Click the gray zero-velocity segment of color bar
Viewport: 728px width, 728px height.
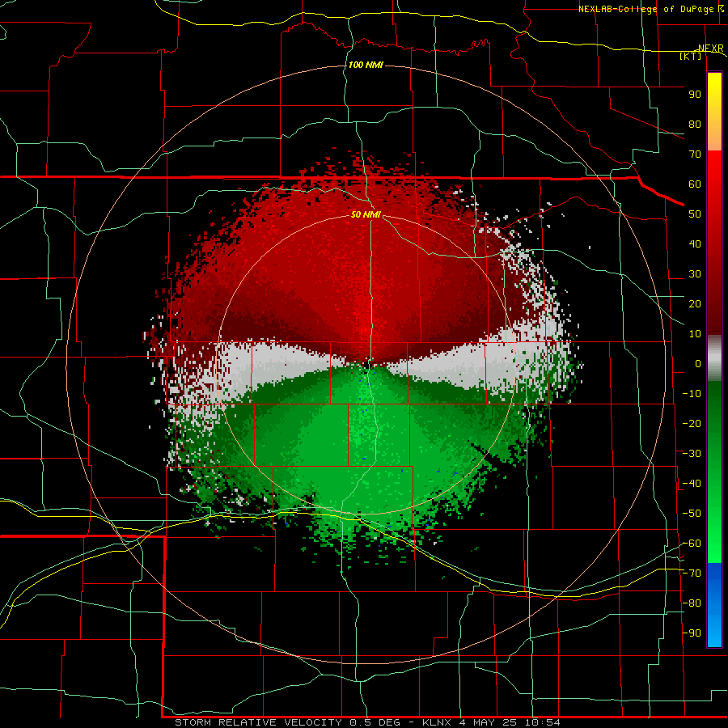point(714,358)
